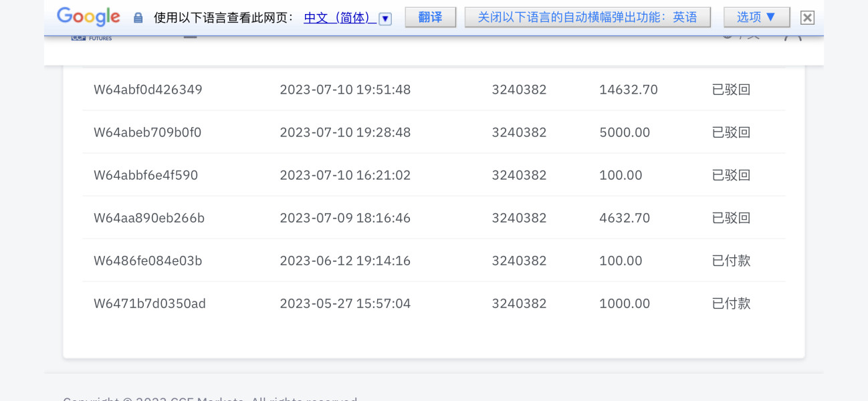Click 已付款 status for W6486fe084e03b

731,261
